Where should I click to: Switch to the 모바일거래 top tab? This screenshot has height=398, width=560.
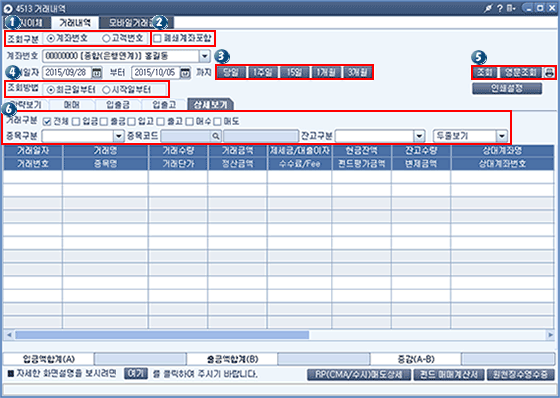136,23
